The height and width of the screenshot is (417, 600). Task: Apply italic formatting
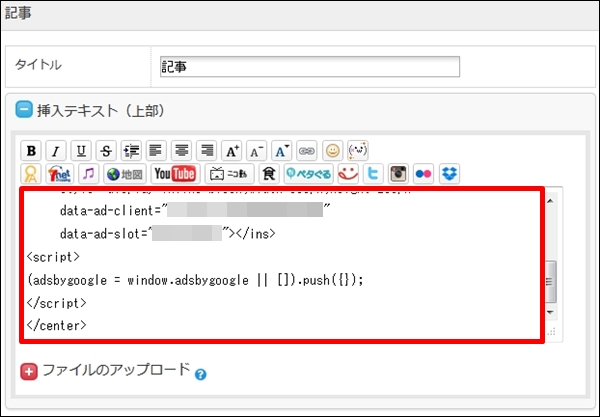(x=56, y=151)
